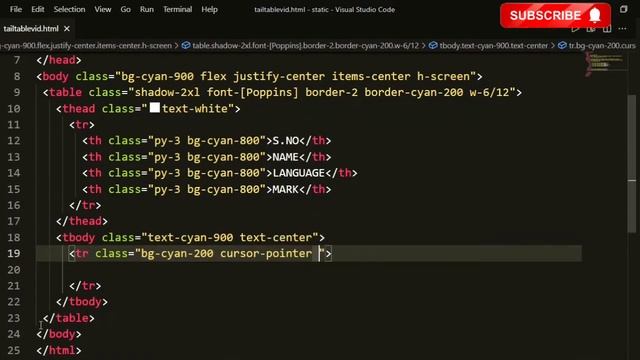Click "MARK" header text on line 15
This screenshot has height=360, width=640.
(286, 189)
